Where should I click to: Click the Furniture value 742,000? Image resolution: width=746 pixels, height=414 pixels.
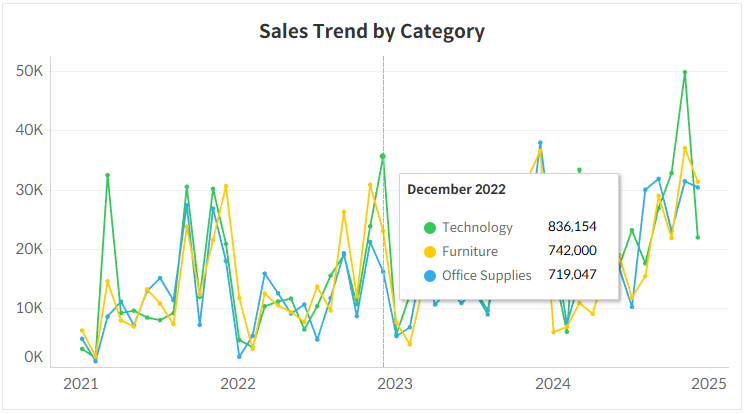[x=572, y=252]
